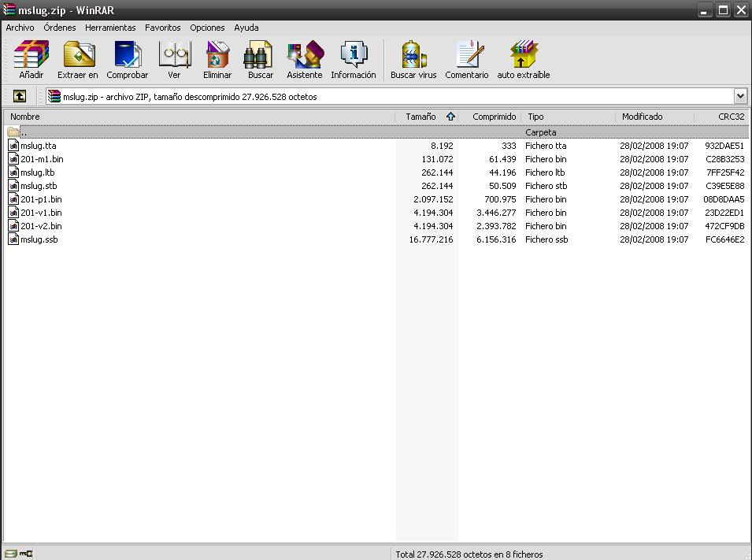Select the 201-p1.bin file
Viewport: 752px width, 560px height.
[x=41, y=199]
